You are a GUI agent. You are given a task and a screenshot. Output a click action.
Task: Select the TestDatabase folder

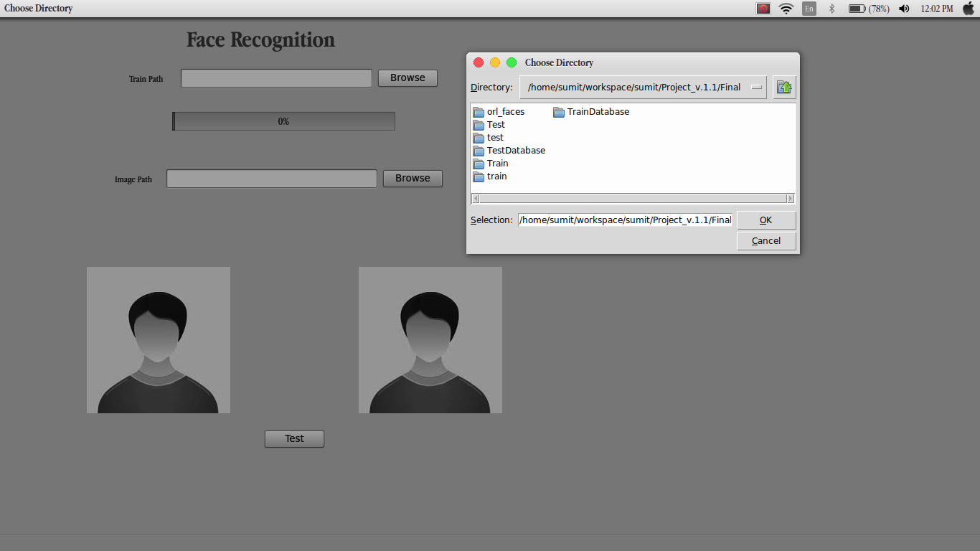pyautogui.click(x=509, y=151)
